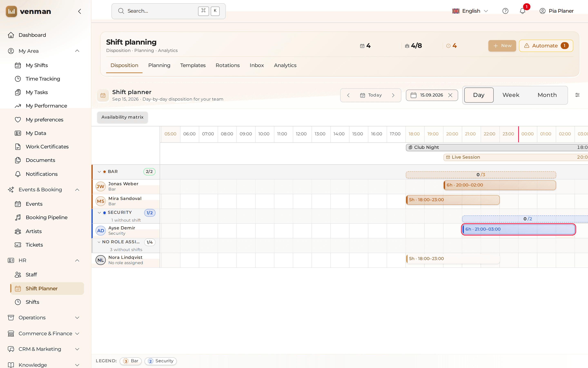Image resolution: width=588 pixels, height=368 pixels.
Task: Open Pia Planer user profile
Action: [556, 11]
